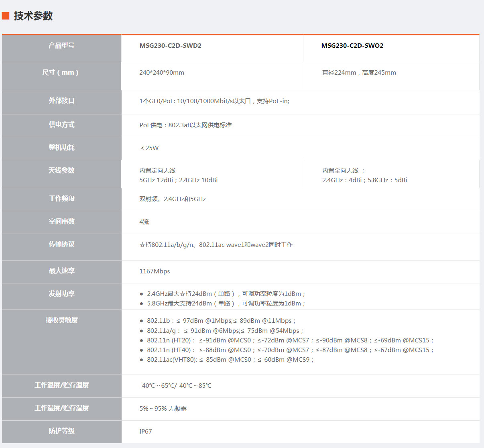Screen dimensions: 484x448
Task: Click the 5GHz 12dBi；2.4GHz 10dBi value
Action: click(179, 180)
